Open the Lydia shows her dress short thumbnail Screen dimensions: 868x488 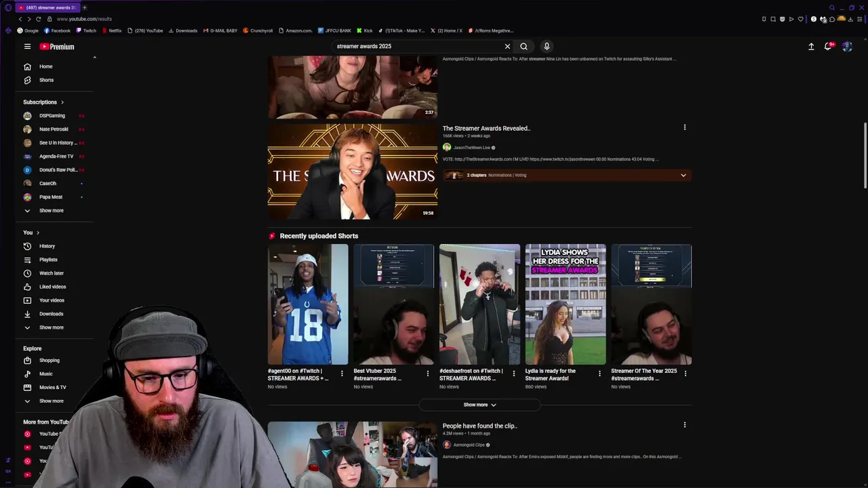click(566, 304)
